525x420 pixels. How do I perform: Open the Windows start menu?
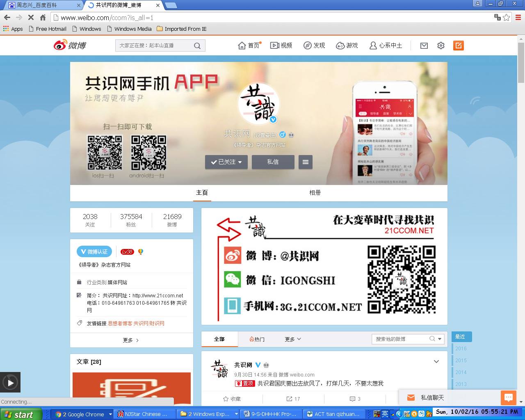pyautogui.click(x=21, y=414)
